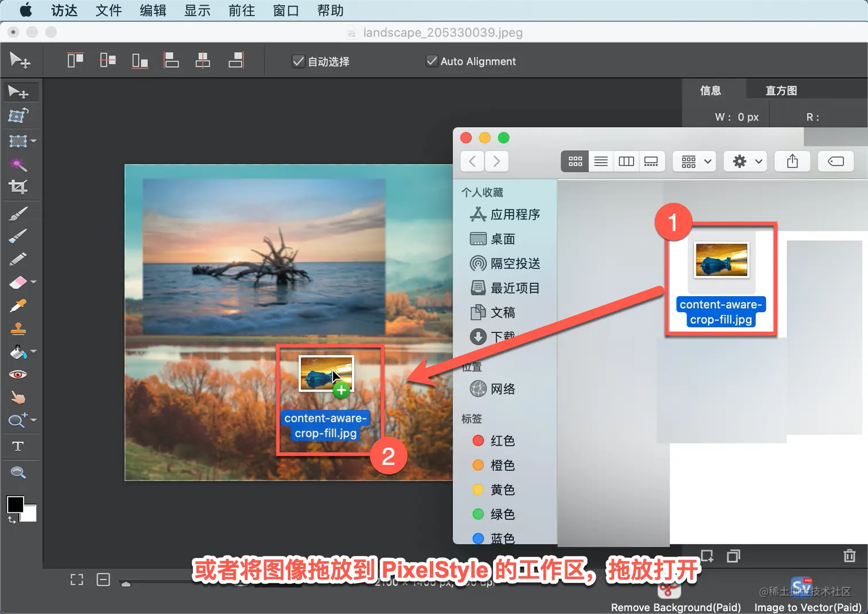Toggle the 自动选择 checkbox
Viewport: 868px width, 614px height.
point(298,61)
